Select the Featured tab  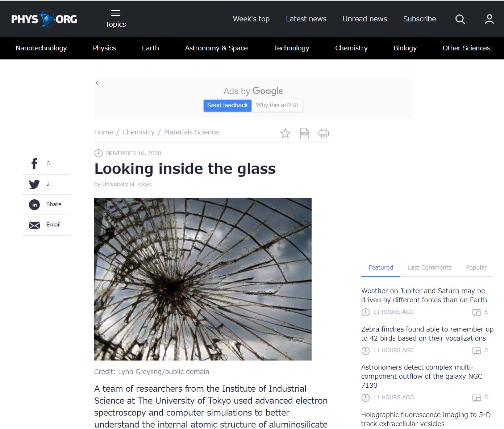click(x=381, y=267)
